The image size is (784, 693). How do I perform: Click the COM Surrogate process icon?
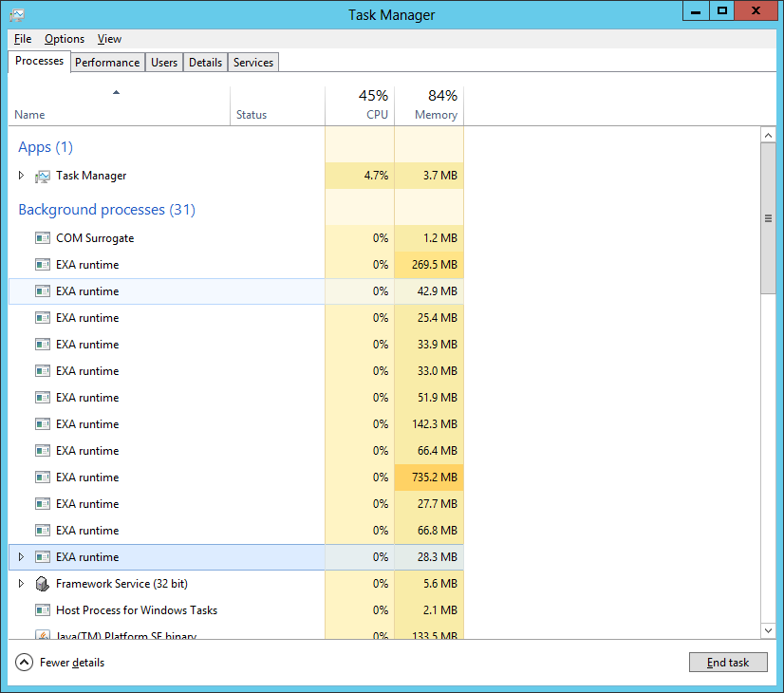43,238
